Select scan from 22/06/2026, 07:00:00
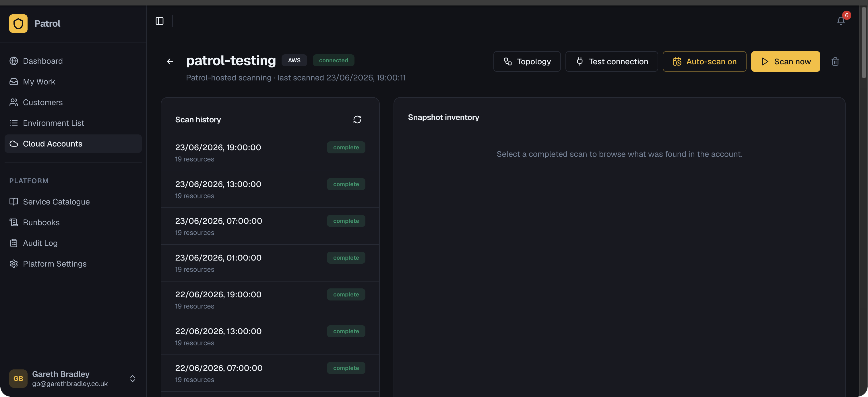The width and height of the screenshot is (868, 397). click(270, 373)
